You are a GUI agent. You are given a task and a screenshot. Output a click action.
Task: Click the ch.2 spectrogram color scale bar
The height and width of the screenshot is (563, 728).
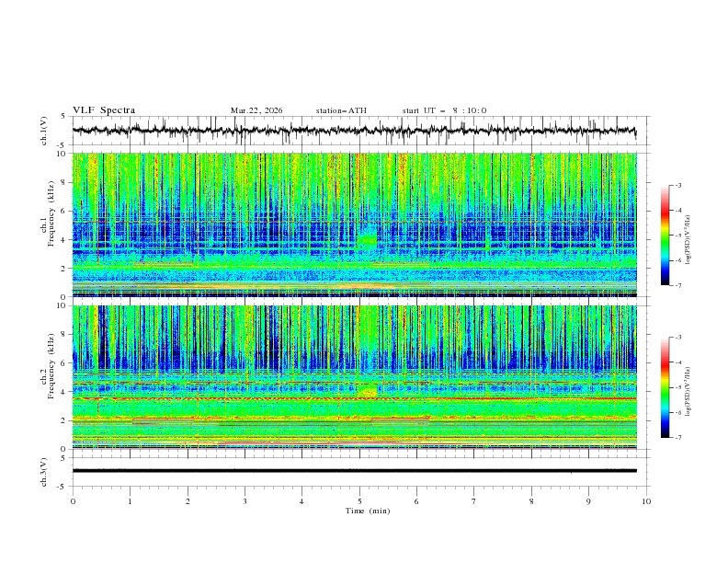[665, 387]
